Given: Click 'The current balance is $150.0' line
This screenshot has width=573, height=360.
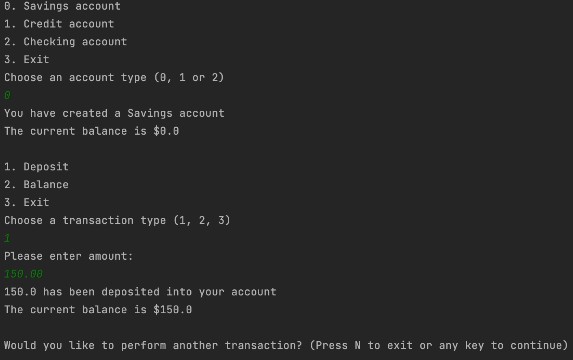Looking at the screenshot, I should click(98, 310).
